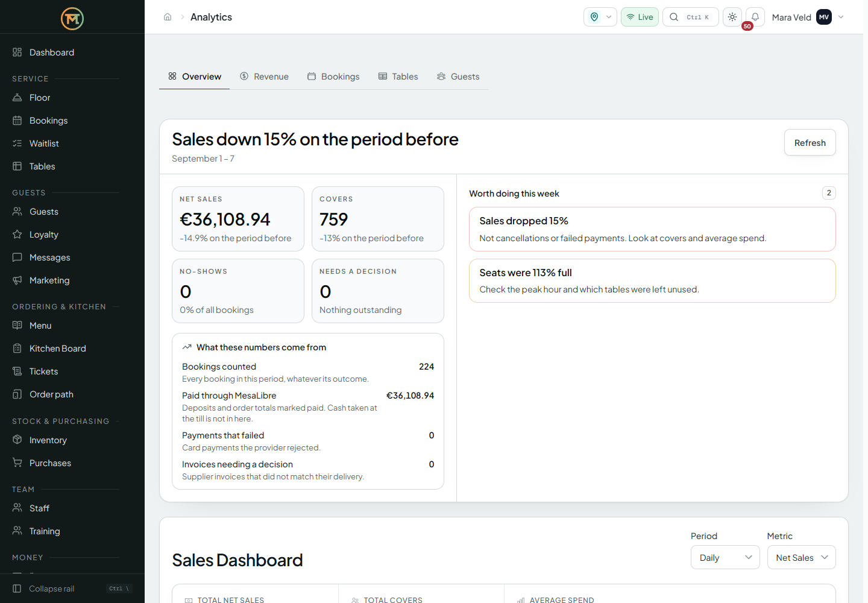868x603 pixels.
Task: Click the red 50 notification badge
Action: click(x=747, y=26)
